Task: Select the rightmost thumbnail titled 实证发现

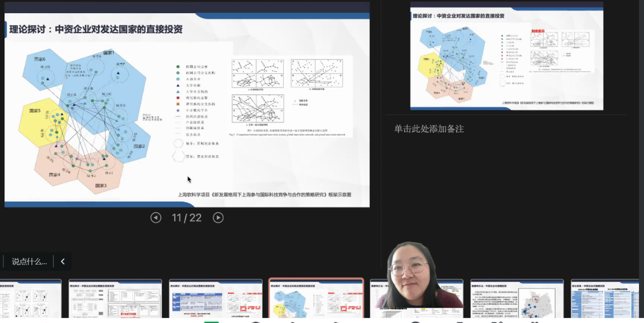Action: click(605, 299)
